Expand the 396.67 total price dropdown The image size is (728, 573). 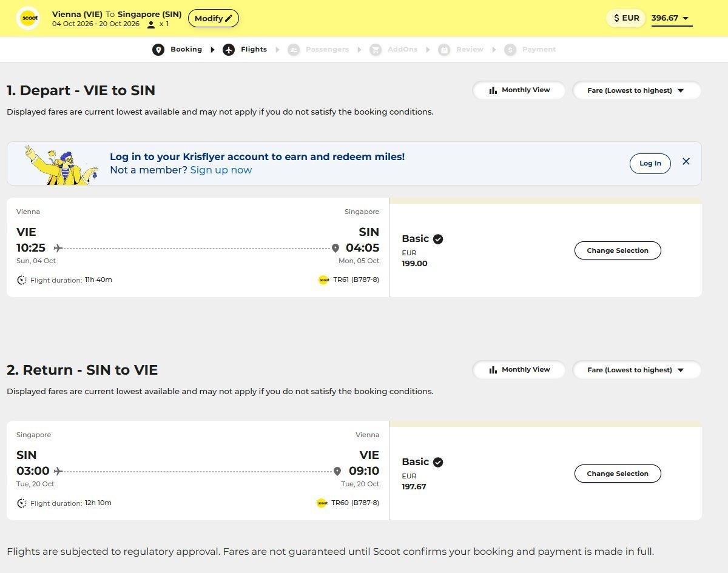click(671, 18)
